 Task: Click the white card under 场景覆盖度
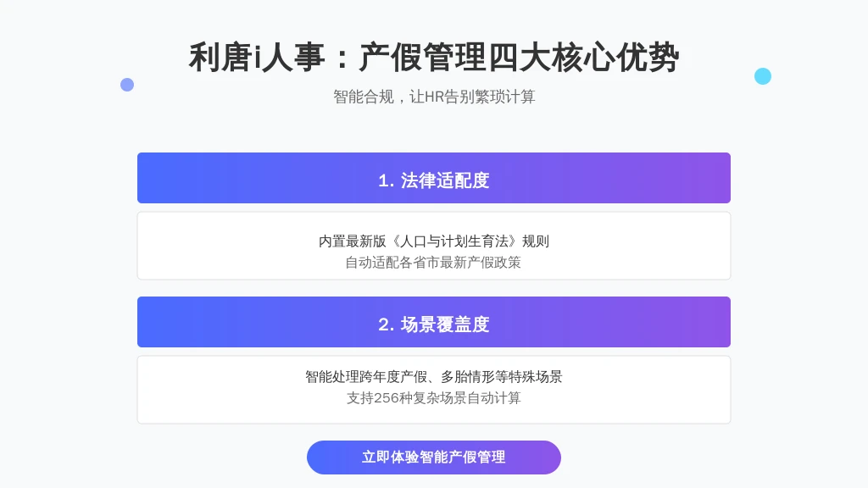433,390
